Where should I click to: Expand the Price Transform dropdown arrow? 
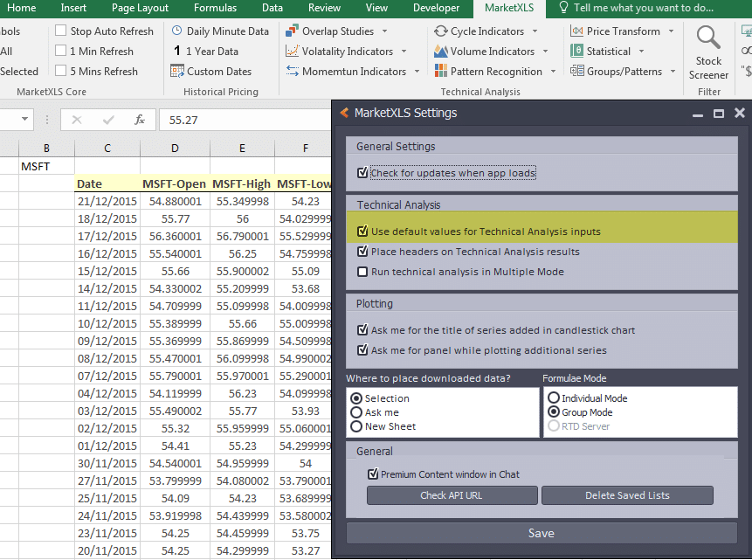[x=671, y=31]
